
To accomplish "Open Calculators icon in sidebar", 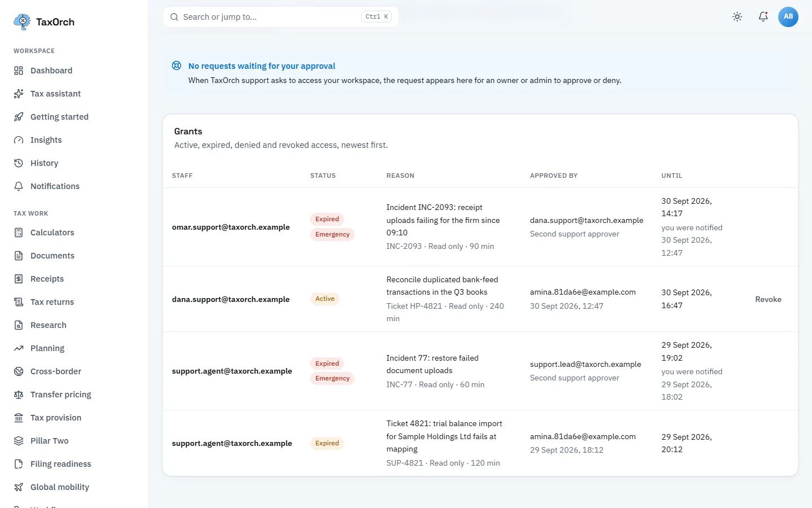I will click(19, 233).
